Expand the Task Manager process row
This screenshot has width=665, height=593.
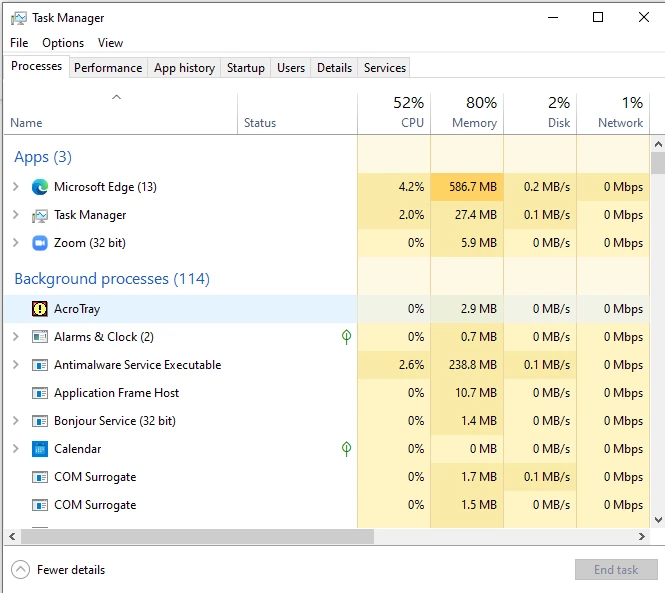tap(16, 215)
